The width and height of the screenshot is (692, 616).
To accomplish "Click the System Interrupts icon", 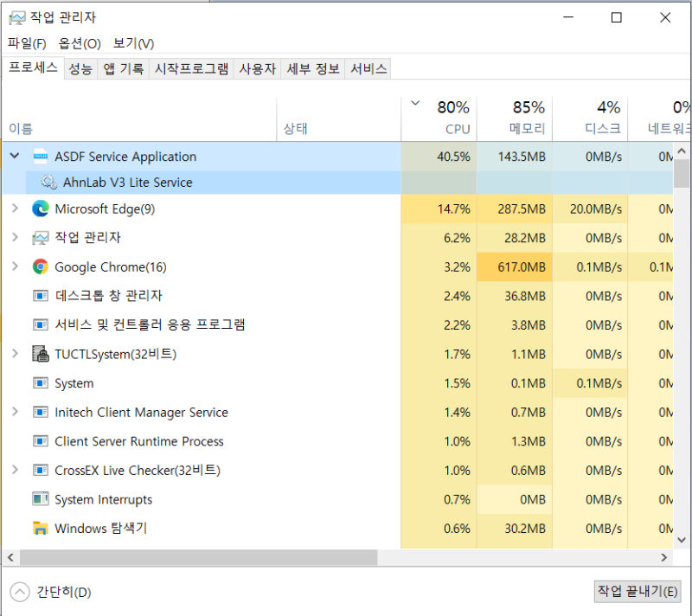I will [41, 499].
